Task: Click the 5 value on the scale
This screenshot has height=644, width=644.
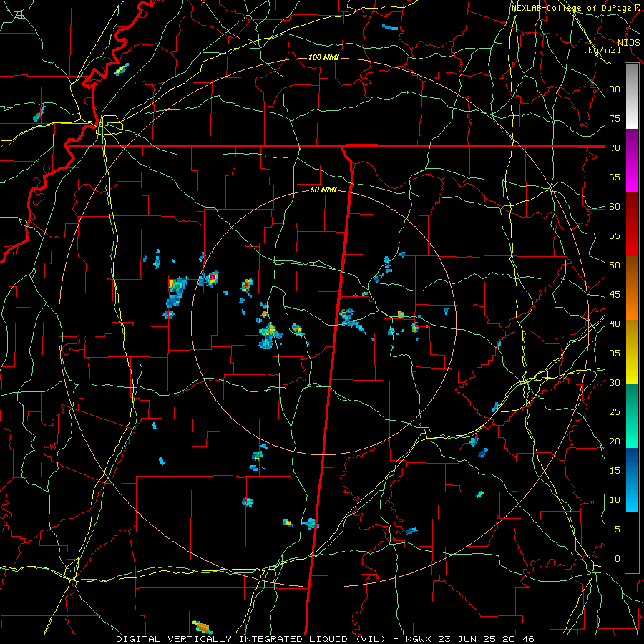Action: 618,530
